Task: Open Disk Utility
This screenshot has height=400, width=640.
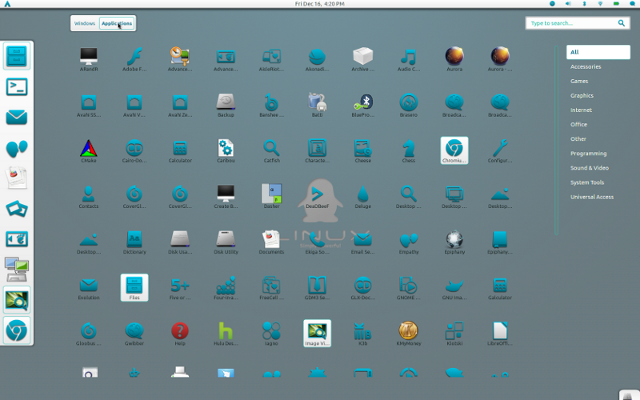Action: point(226,242)
